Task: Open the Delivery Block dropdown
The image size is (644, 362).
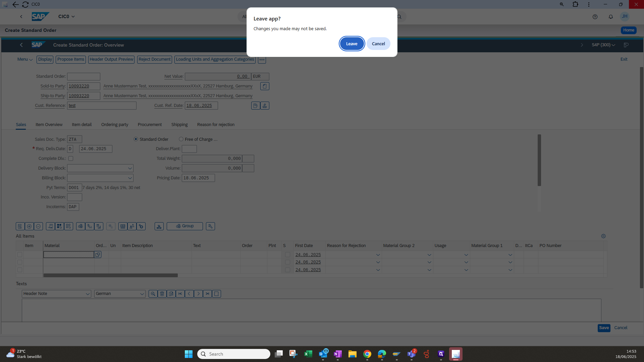Action: 130,169
